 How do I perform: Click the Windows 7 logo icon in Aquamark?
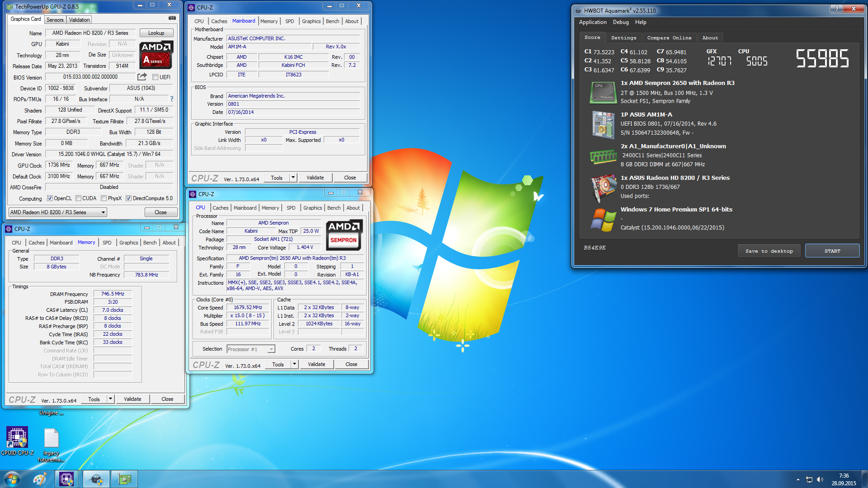pyautogui.click(x=603, y=220)
